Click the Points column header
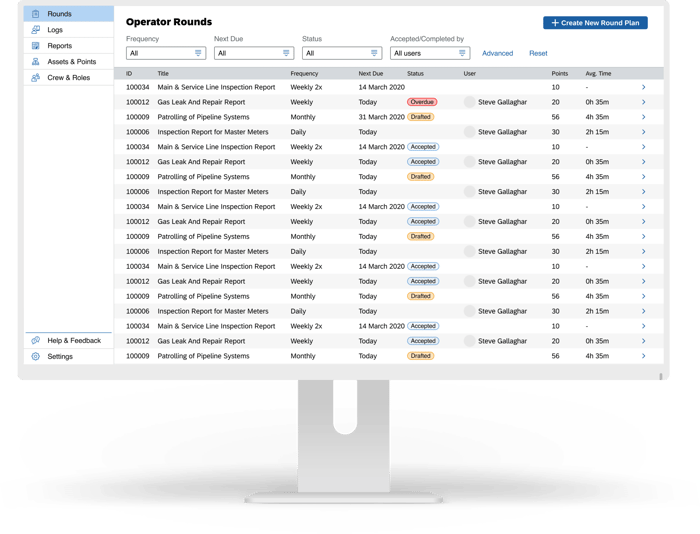 point(559,74)
